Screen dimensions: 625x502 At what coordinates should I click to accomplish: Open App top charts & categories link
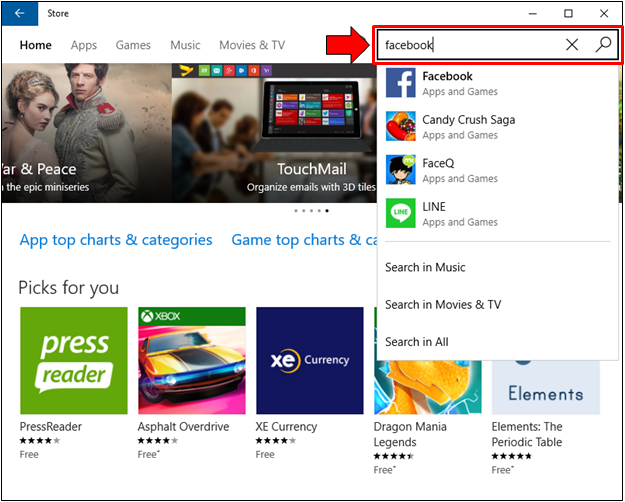tap(116, 240)
